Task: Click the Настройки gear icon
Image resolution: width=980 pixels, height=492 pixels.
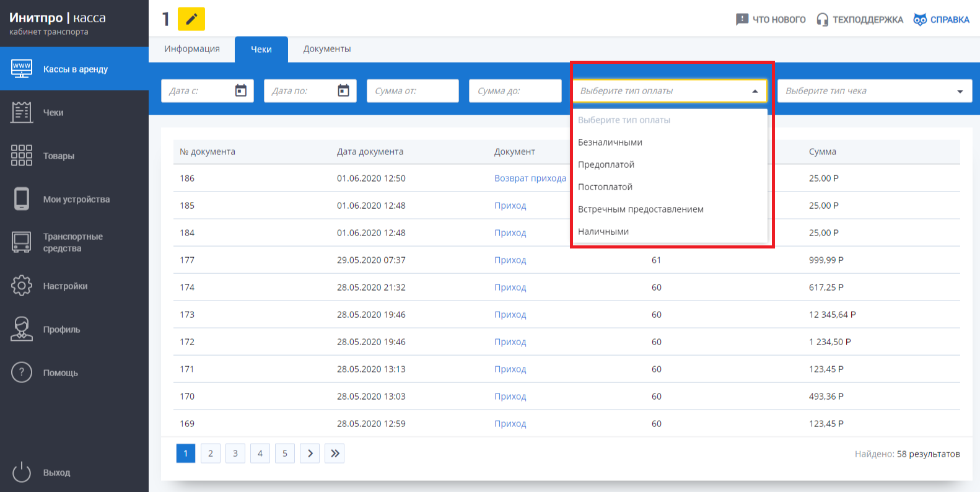Action: pyautogui.click(x=22, y=286)
